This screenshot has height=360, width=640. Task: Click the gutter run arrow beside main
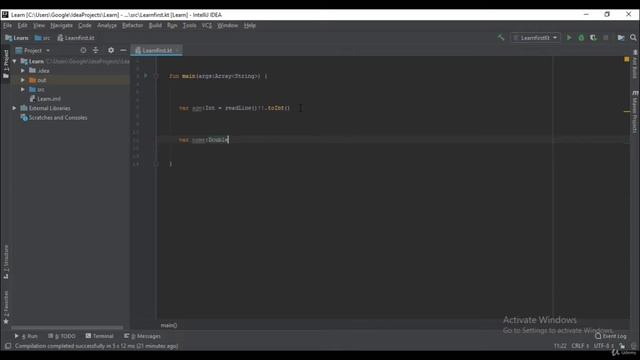[146, 76]
